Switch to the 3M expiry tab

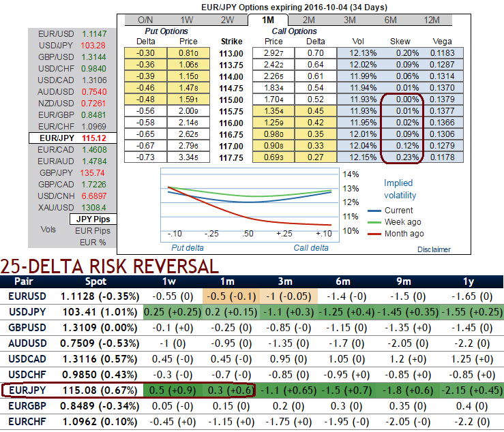[x=350, y=20]
